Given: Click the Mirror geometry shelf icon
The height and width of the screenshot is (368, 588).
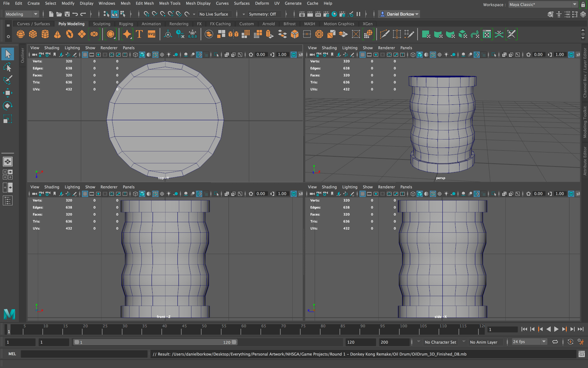Looking at the screenshot, I should tap(233, 34).
